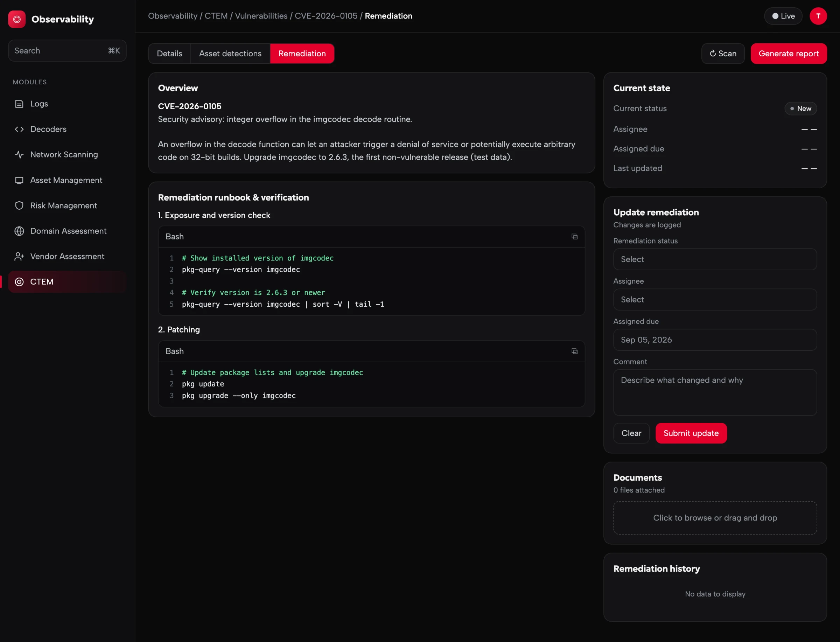Click the Remediation breadcrumb current page
Viewport: 840px width, 642px height.
pos(388,16)
